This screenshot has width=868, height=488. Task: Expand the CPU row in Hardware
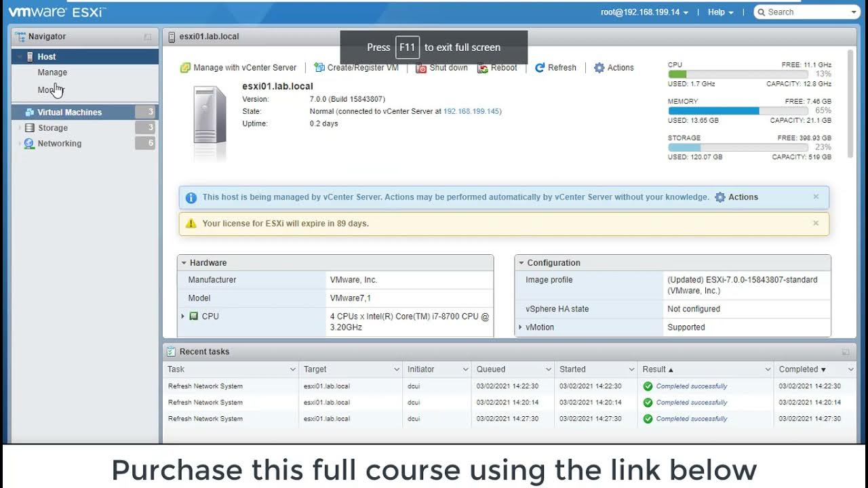[183, 317]
